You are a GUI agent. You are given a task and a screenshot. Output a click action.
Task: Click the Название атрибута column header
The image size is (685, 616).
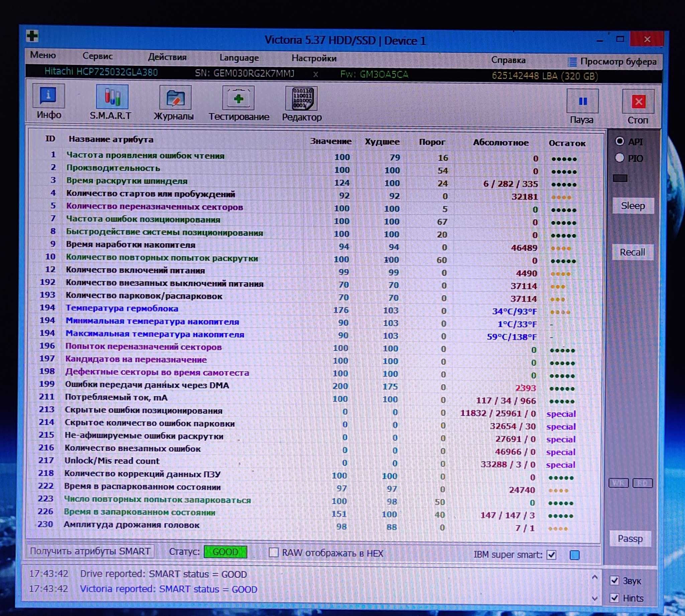111,139
